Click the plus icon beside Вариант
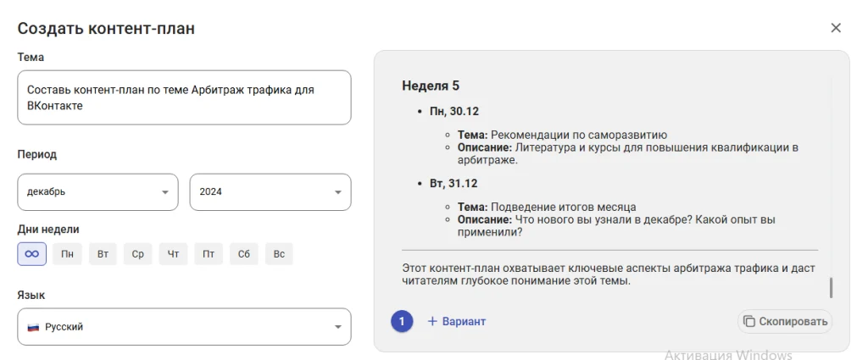 pyautogui.click(x=432, y=321)
